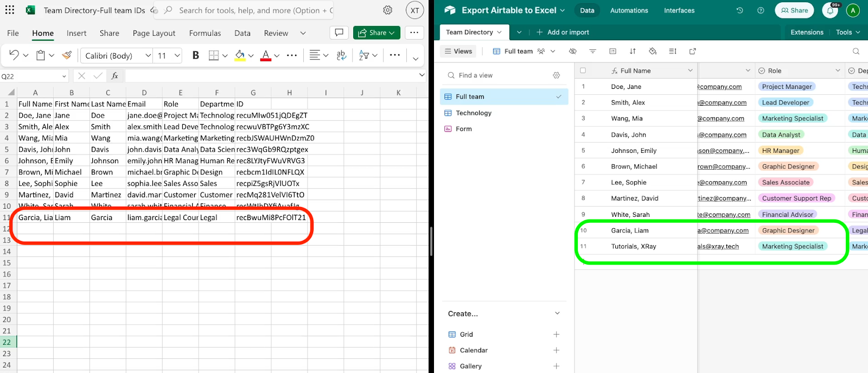Click the Airtable logo icon
The image size is (868, 373).
pos(450,10)
